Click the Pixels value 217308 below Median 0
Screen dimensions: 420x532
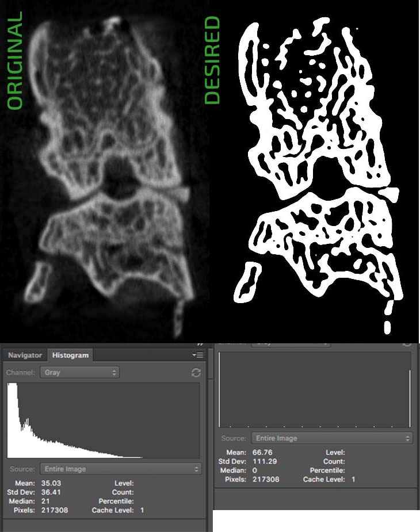(266, 480)
